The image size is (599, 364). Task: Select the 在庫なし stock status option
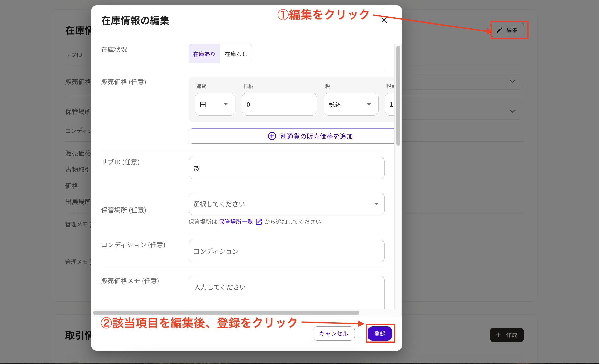pos(236,54)
